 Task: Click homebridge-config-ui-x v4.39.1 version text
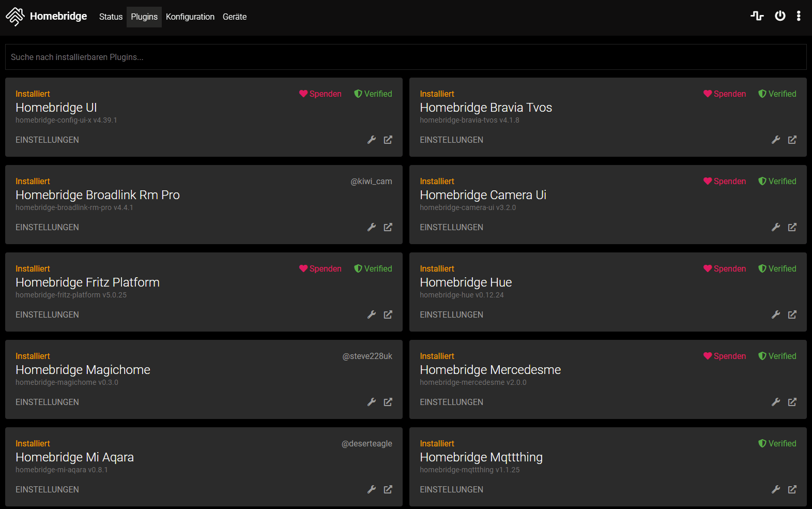point(66,120)
